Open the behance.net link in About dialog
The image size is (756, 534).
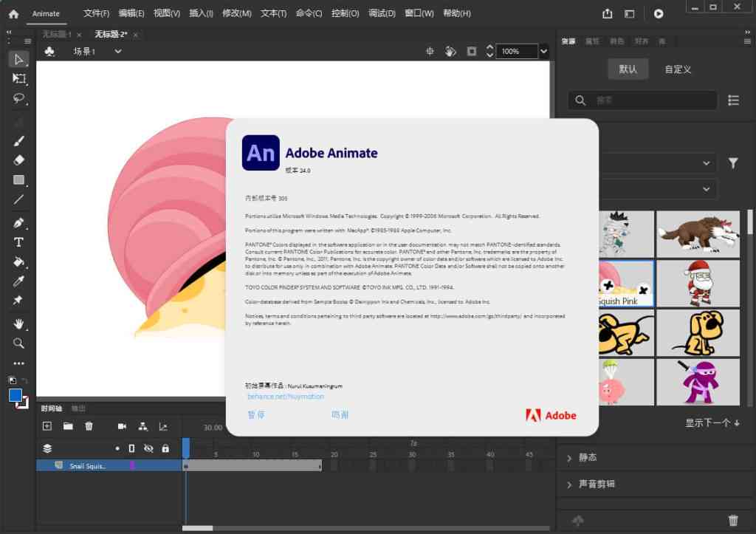tap(286, 397)
